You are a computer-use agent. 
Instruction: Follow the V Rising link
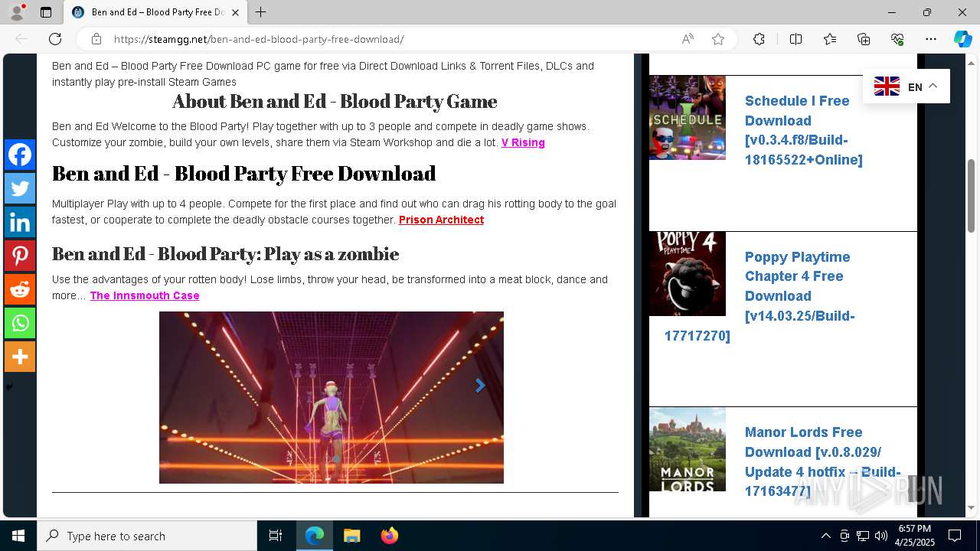click(x=523, y=142)
